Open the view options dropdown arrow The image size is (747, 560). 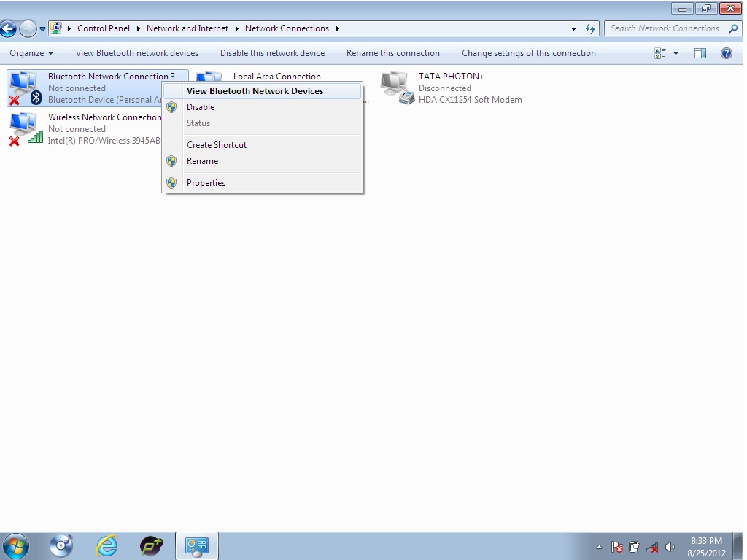[676, 53]
